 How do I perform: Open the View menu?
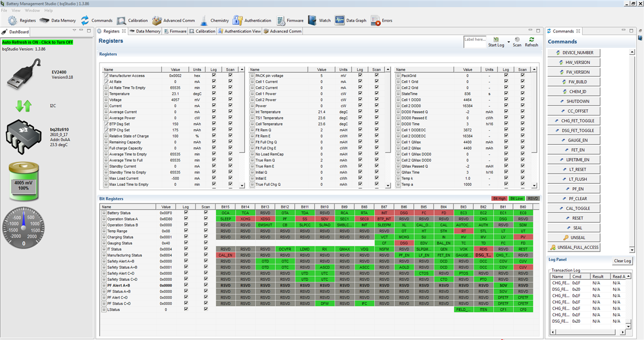[x=16, y=10]
